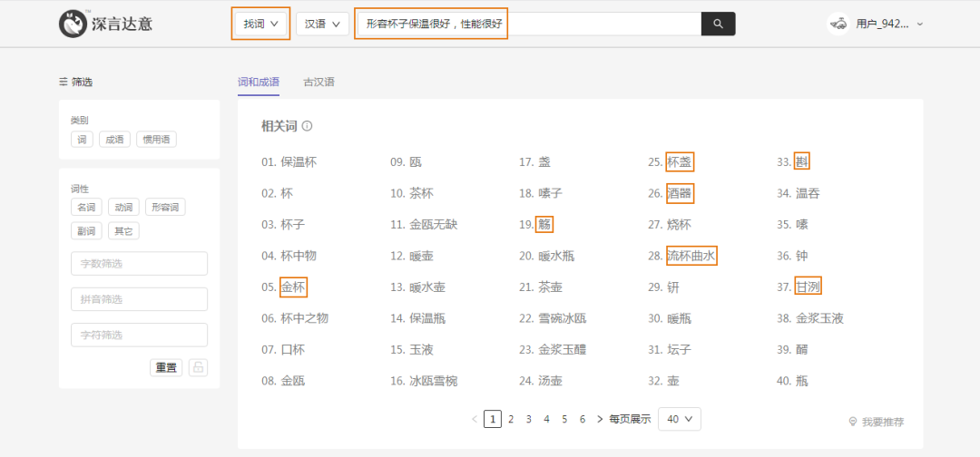Click the result word 暖壶

coord(421,256)
